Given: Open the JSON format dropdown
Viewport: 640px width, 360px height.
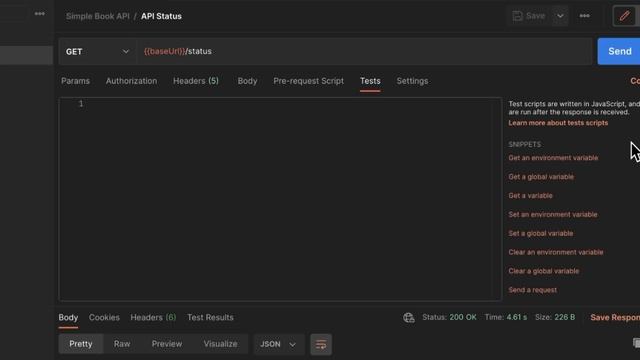Looking at the screenshot, I should [x=278, y=344].
